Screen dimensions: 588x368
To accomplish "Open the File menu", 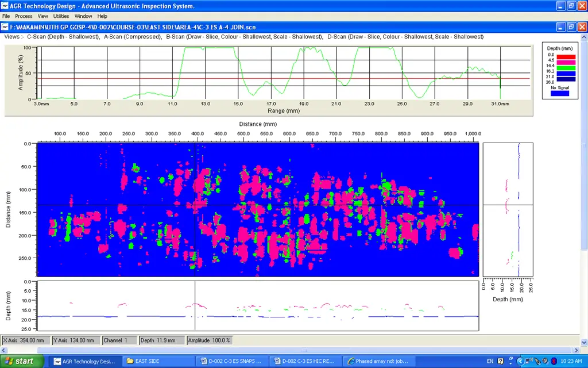I will click(x=6, y=16).
